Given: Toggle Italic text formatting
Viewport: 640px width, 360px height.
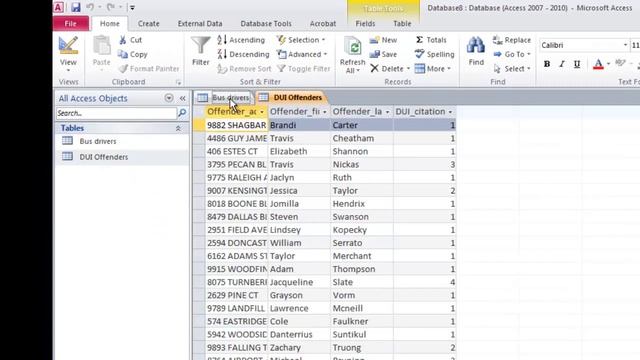Looking at the screenshot, I should (x=562, y=64).
